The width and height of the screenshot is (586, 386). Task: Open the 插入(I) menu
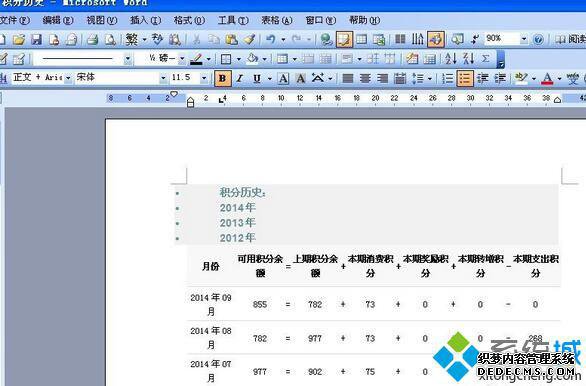145,20
